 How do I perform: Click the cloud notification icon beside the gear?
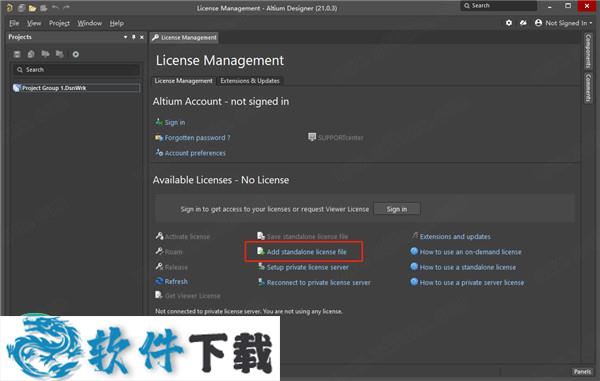pyautogui.click(x=523, y=23)
